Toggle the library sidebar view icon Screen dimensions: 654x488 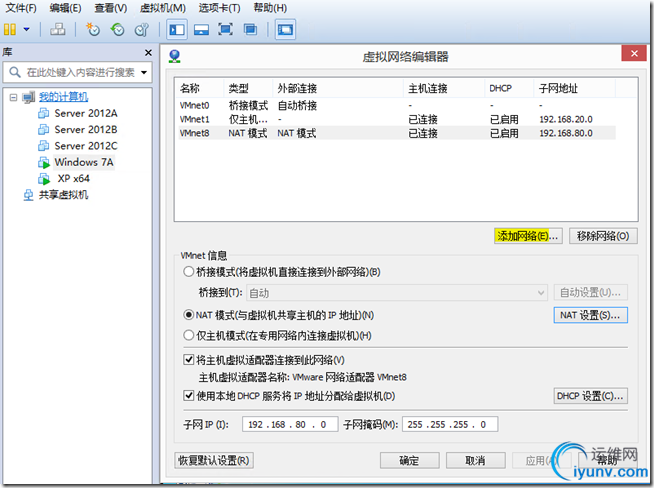[177, 29]
